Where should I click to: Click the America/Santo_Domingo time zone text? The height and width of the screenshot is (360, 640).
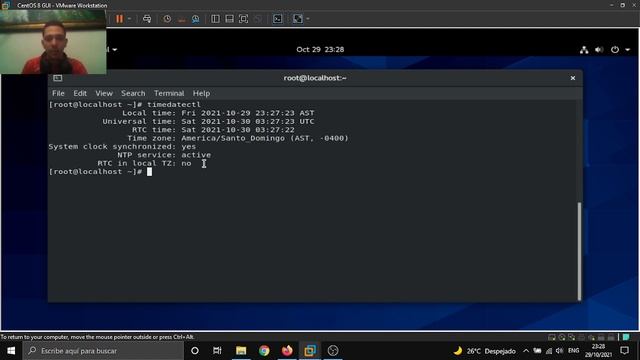click(x=233, y=138)
